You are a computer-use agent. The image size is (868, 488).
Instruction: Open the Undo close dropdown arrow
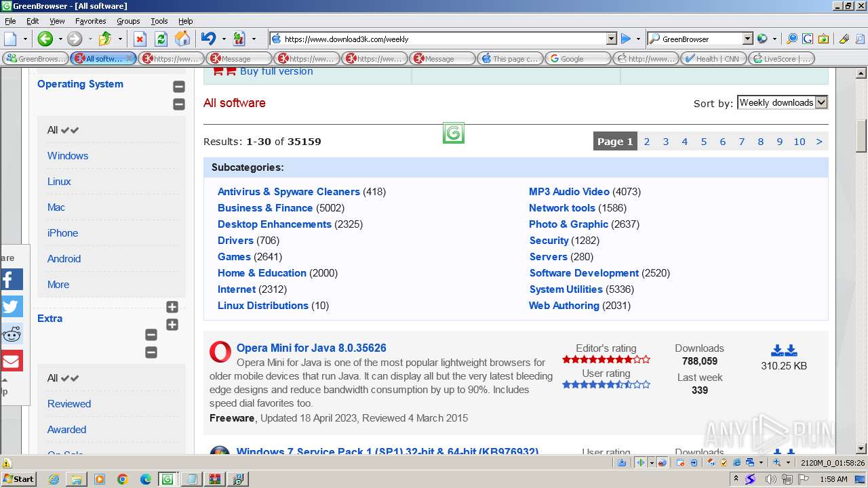point(224,39)
